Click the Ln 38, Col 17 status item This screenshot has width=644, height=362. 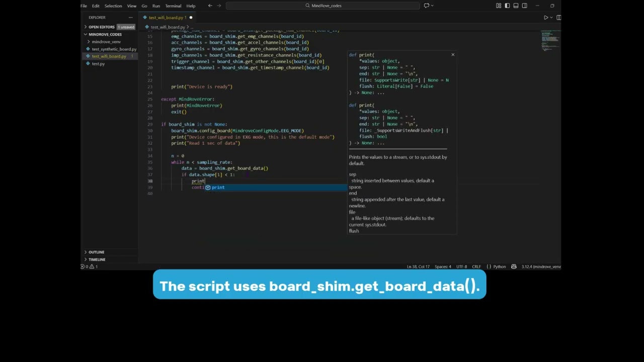click(x=418, y=266)
